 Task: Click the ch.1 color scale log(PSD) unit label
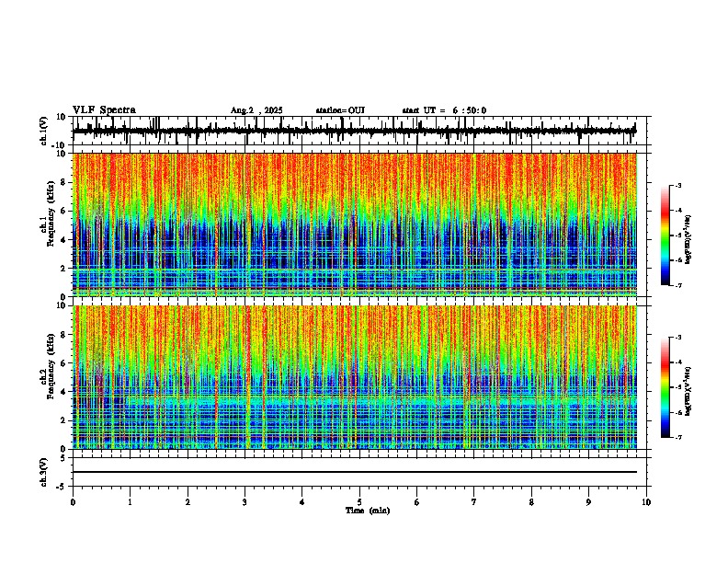(x=688, y=239)
